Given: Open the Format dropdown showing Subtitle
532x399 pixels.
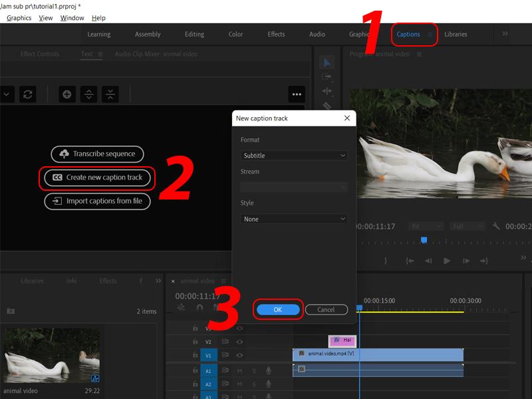Looking at the screenshot, I should click(294, 156).
